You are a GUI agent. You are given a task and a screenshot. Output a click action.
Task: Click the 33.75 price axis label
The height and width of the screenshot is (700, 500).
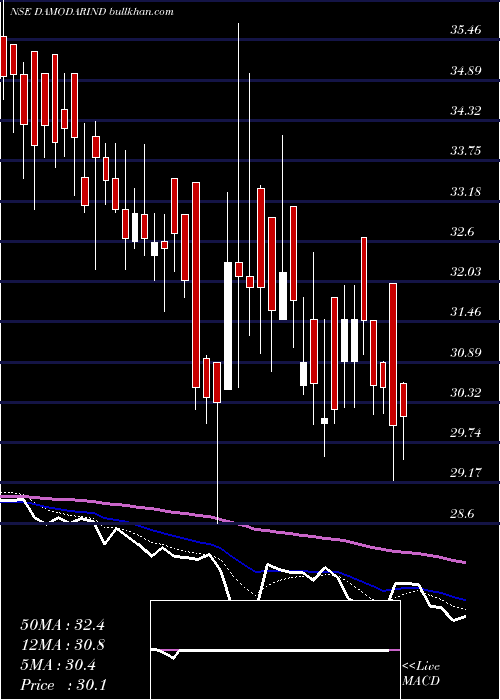pos(466,151)
